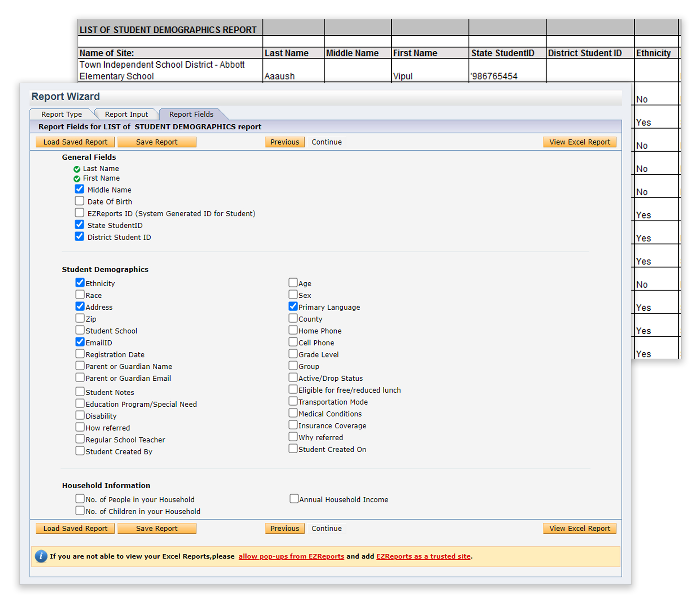
Task: Enable the Date Of Birth checkbox
Action: coord(79,201)
